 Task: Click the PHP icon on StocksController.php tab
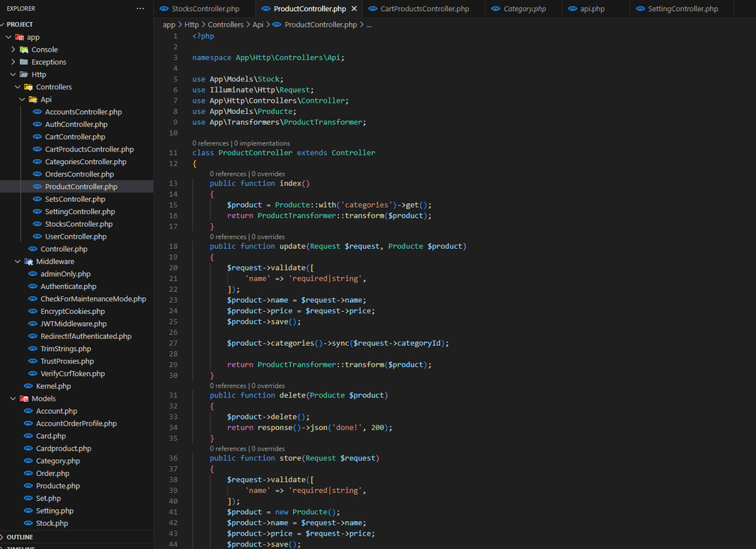pos(165,9)
